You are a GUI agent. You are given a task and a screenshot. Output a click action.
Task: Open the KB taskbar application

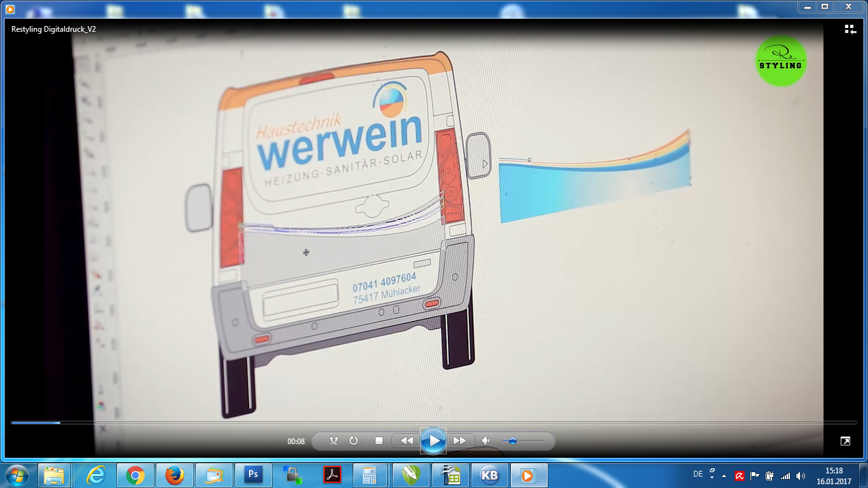coord(489,475)
